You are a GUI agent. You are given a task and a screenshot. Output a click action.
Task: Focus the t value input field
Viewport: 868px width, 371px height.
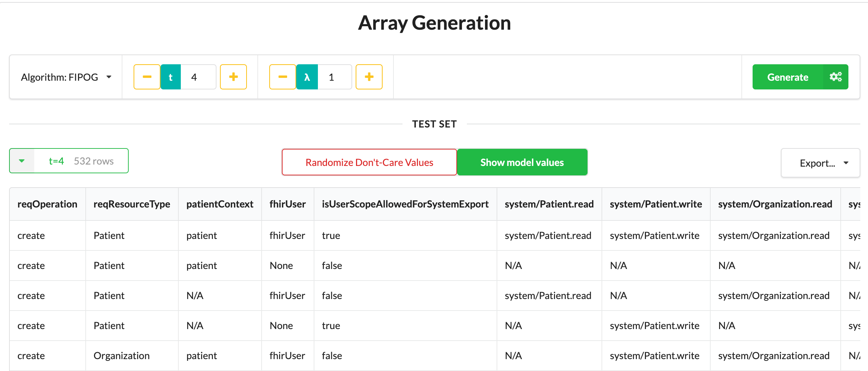click(x=198, y=77)
